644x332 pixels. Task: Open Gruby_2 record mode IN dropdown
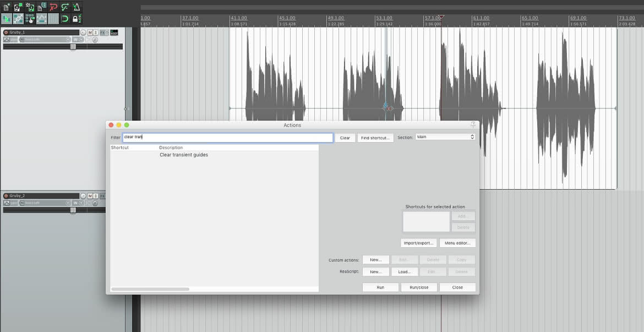(78, 203)
